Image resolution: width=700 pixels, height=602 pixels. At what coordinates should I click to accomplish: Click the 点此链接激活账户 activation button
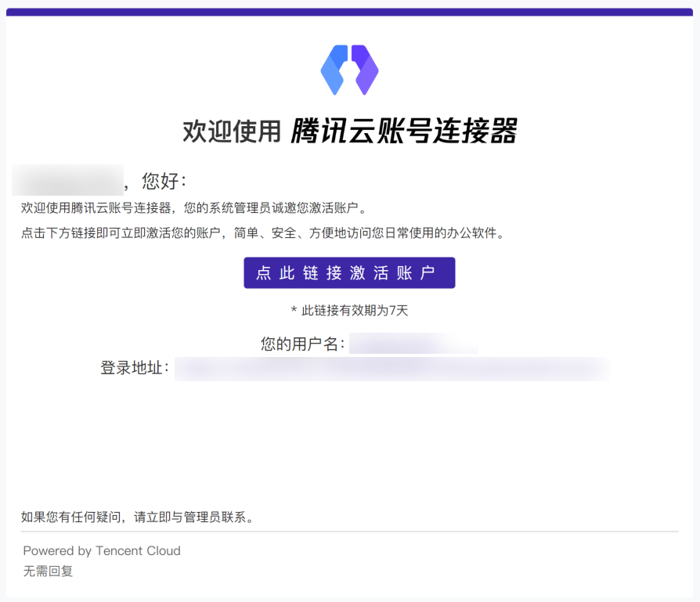click(349, 272)
